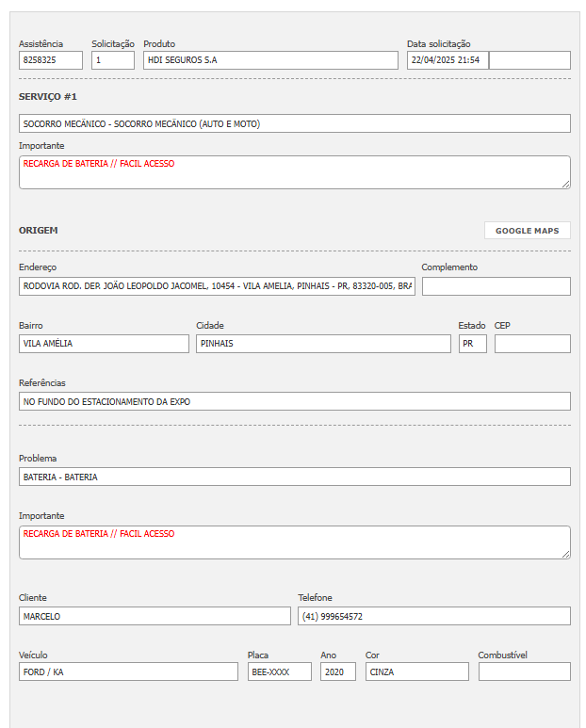Image resolution: width=586 pixels, height=728 pixels.
Task: Click the Telefone number field
Action: pos(433,616)
